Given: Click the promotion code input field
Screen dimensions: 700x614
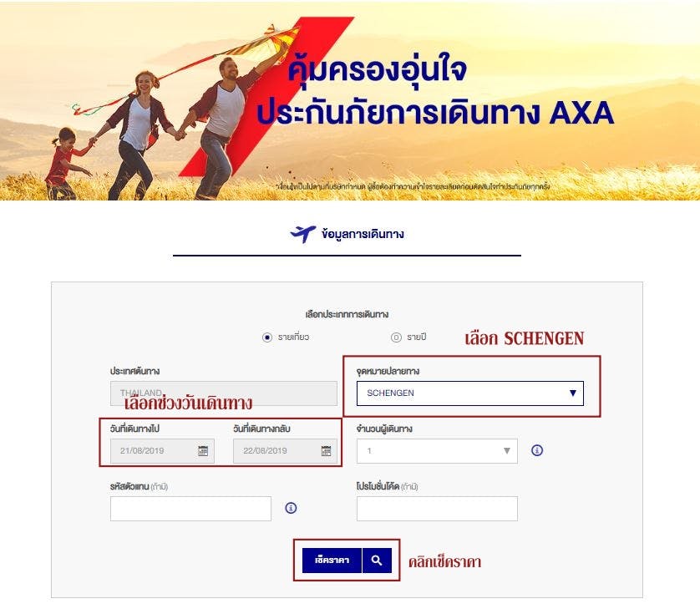Looking at the screenshot, I should point(437,508).
